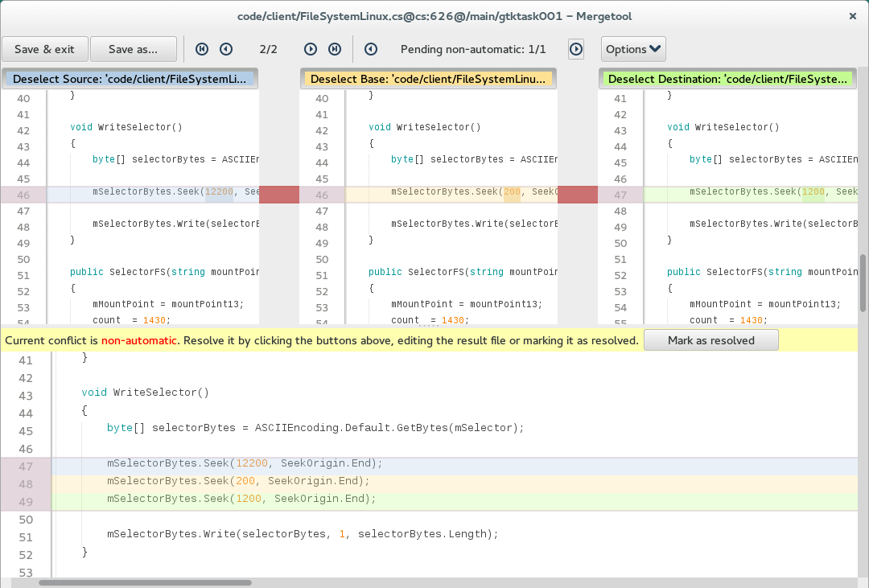Go to the previous conflict
The image size is (869, 588).
pos(226,49)
